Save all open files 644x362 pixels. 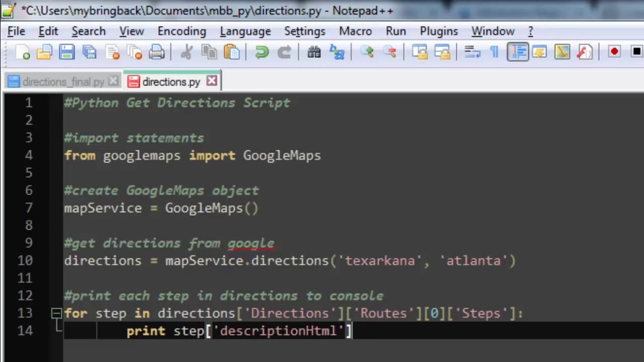pos(90,52)
